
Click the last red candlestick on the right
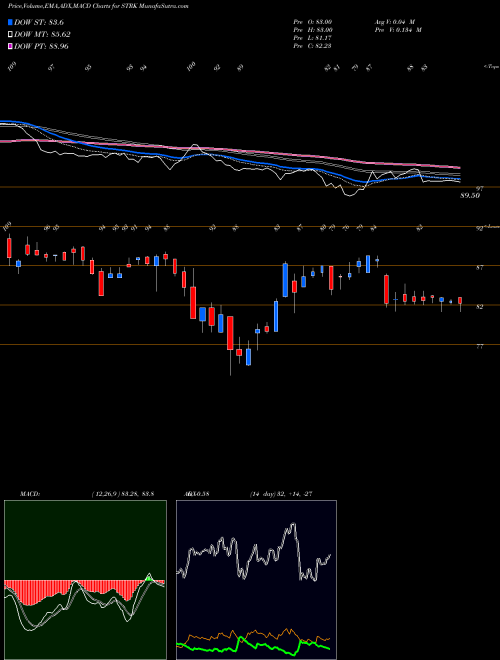[x=460, y=301]
